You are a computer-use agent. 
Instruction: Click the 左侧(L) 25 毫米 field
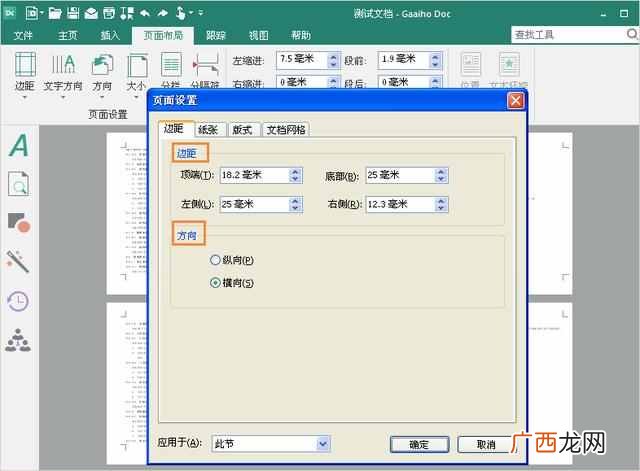[x=261, y=204]
